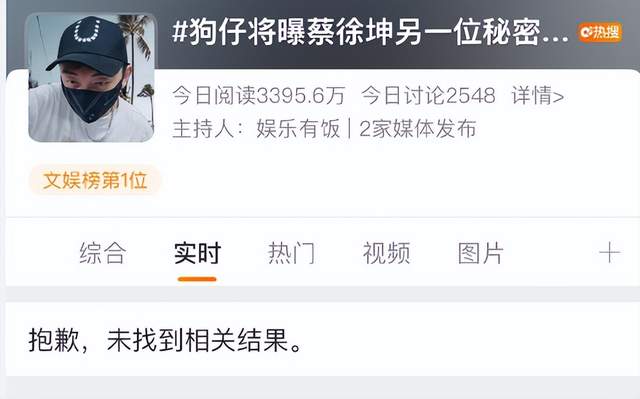Open the hashtag topic title
640x399 pixels.
pyautogui.click(x=370, y=33)
